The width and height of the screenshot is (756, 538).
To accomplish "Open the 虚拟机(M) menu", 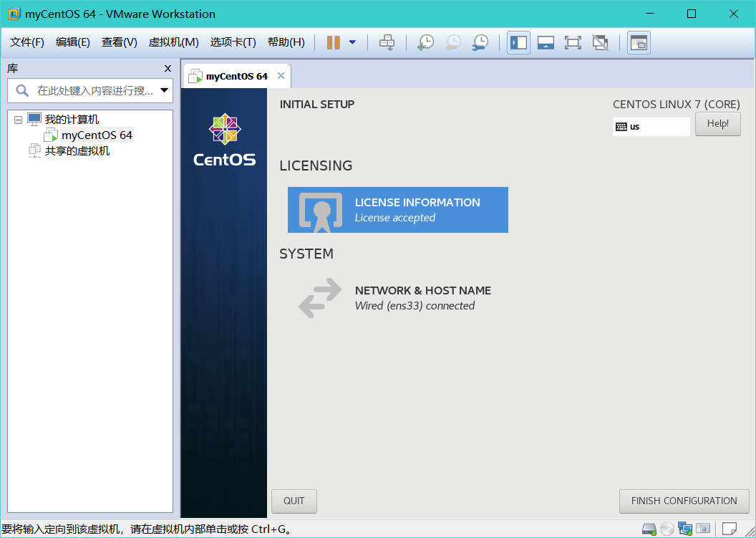I will click(x=173, y=42).
